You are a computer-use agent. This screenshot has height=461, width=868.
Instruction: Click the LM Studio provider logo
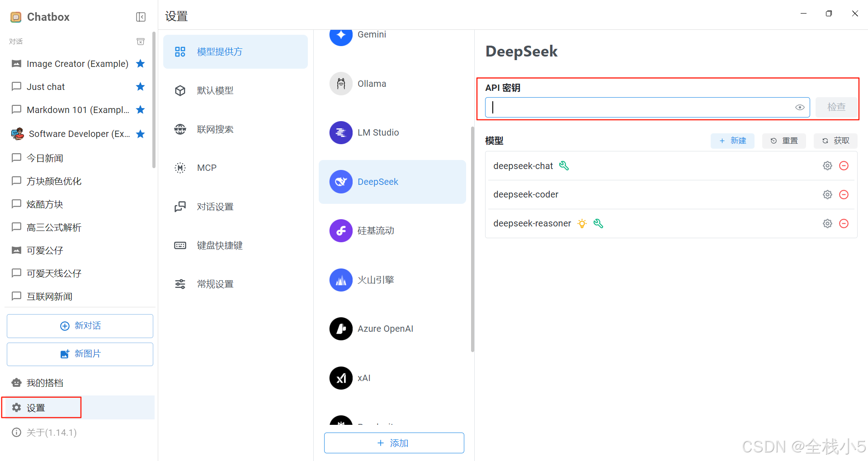(341, 132)
